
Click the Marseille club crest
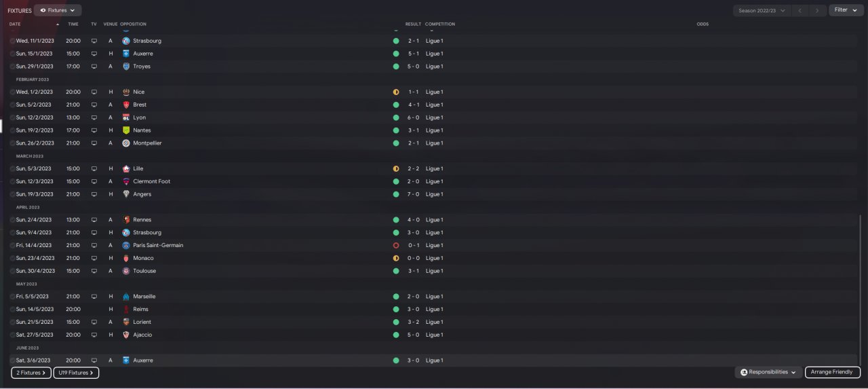coord(126,297)
